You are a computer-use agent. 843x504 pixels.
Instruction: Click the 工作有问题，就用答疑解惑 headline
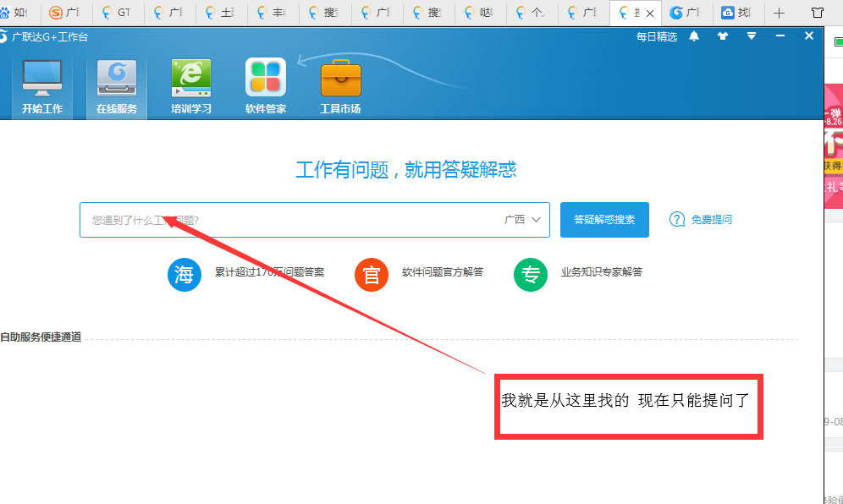(x=406, y=170)
